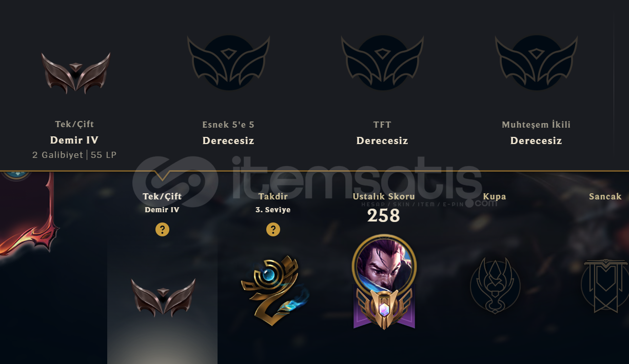Select the unranked Muhteşem İkili emblem

click(536, 63)
